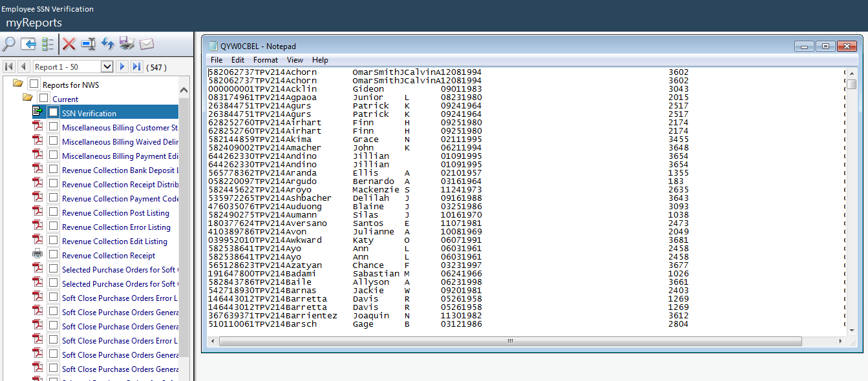Tick the Reports for NWS checkbox

point(34,84)
